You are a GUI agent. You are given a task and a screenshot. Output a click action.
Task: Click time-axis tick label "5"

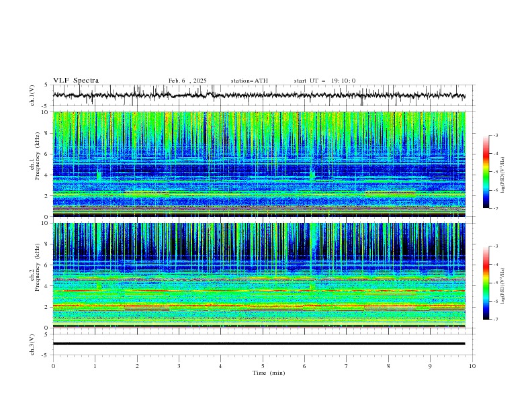click(x=263, y=366)
